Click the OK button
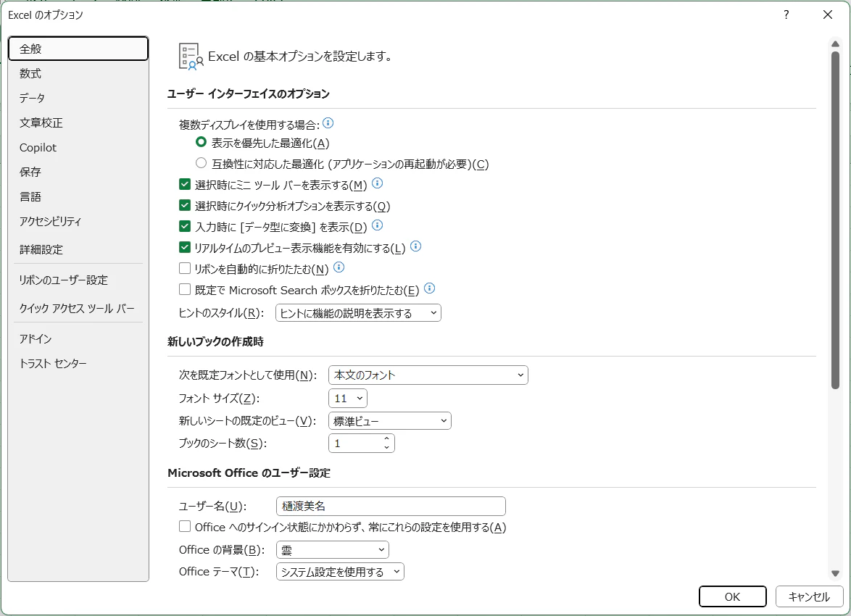Image resolution: width=851 pixels, height=616 pixels. tap(733, 596)
